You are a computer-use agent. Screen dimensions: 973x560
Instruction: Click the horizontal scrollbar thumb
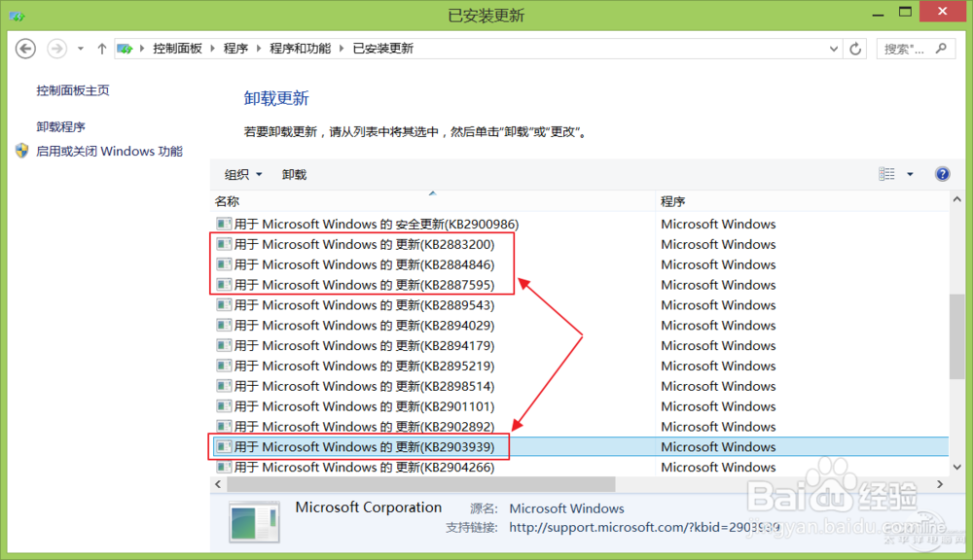point(420,484)
